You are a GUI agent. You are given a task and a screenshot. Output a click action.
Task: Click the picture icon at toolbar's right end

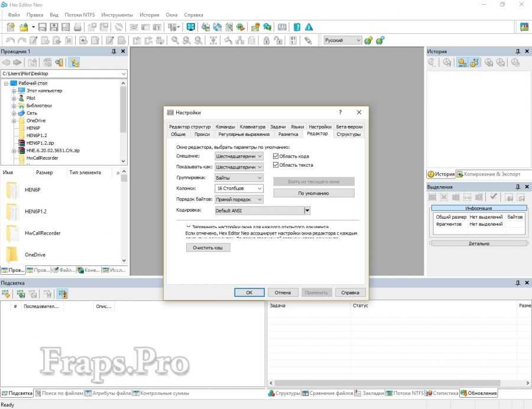click(x=524, y=27)
